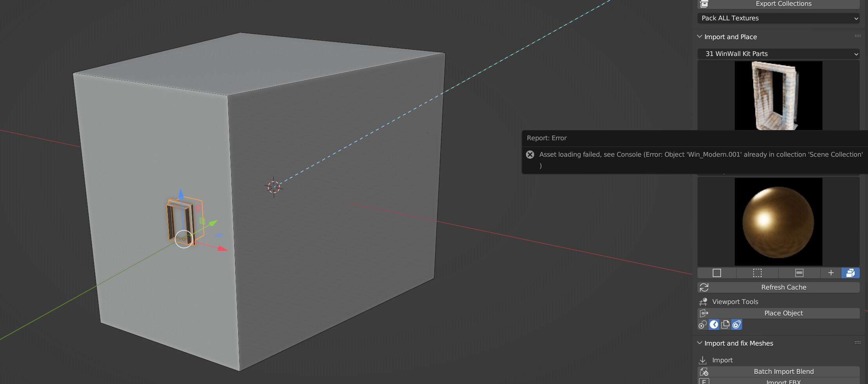The height and width of the screenshot is (384, 868).
Task: Open the 31 WinWall Kit Parts dropdown
Action: [778, 54]
